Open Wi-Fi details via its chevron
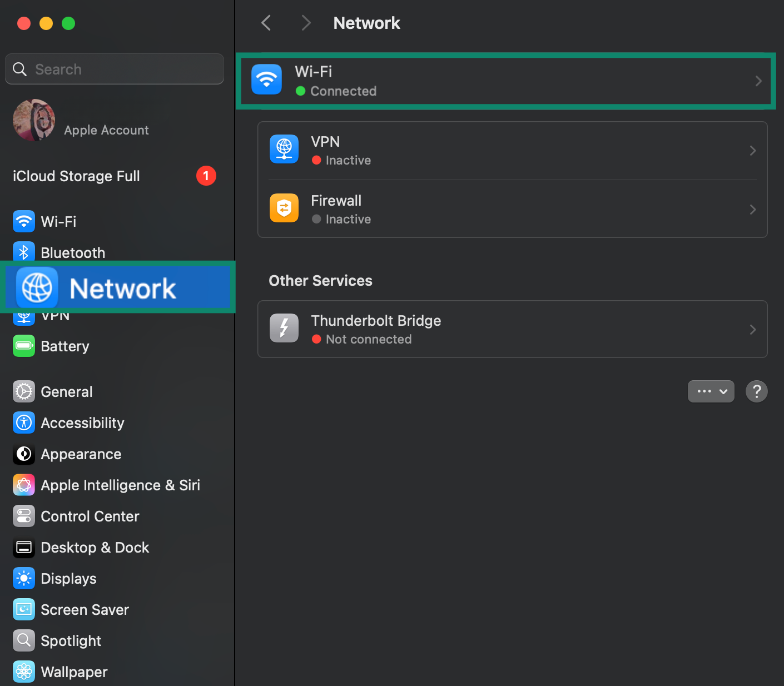 point(758,81)
